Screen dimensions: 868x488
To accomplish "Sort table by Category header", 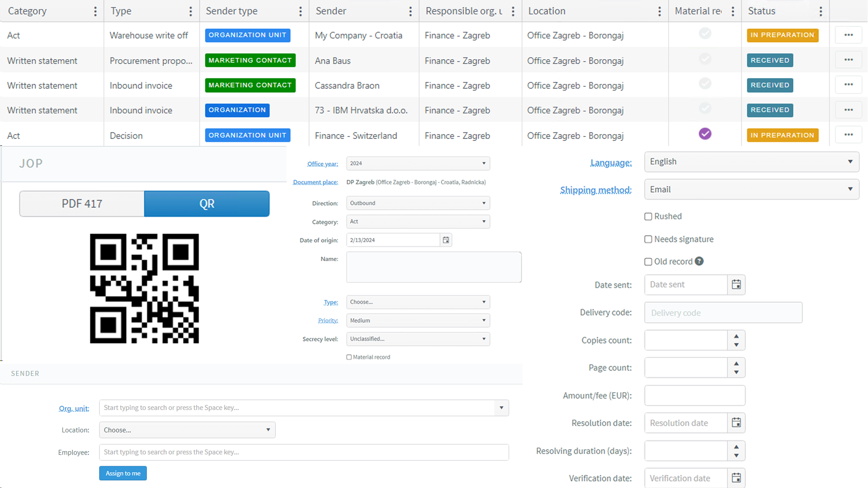I will pos(27,11).
